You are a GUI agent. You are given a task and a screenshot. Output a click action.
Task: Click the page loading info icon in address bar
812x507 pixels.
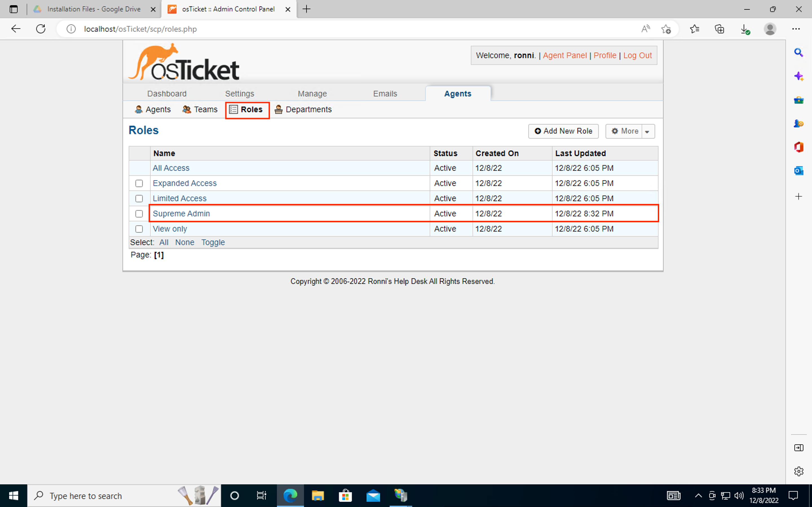pyautogui.click(x=71, y=29)
